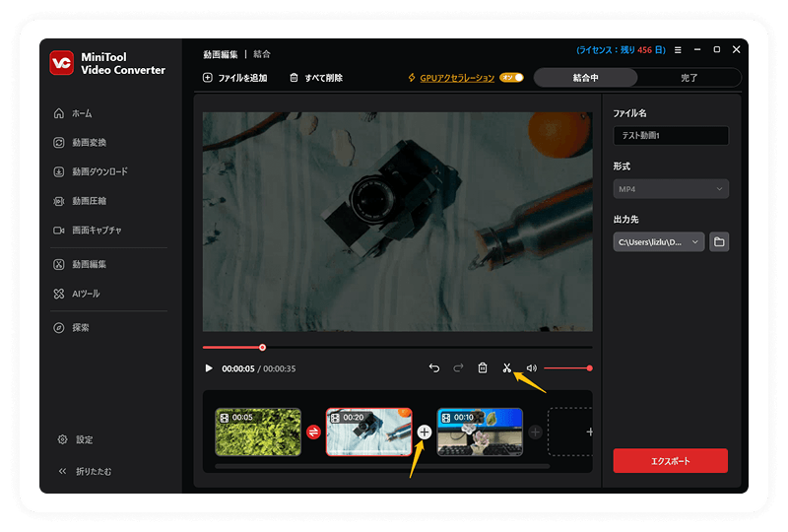Go to 動画ダウンロード in sidebar

click(91, 172)
